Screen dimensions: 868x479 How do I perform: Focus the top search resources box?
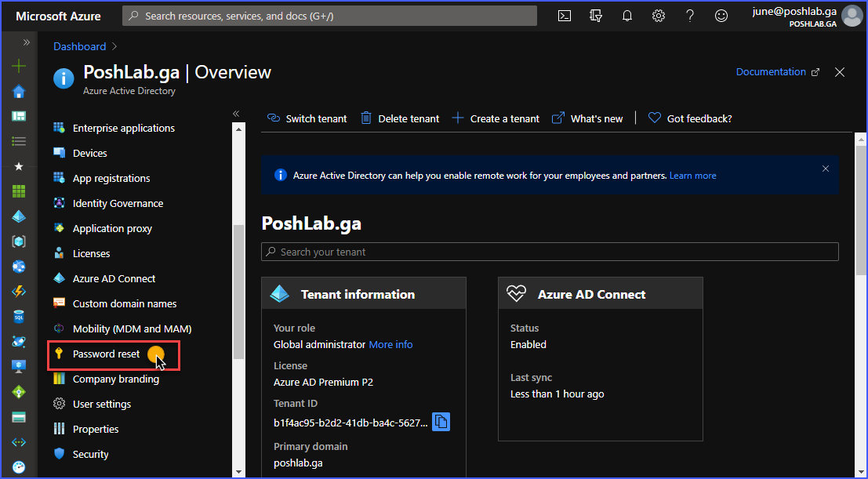[x=329, y=16]
